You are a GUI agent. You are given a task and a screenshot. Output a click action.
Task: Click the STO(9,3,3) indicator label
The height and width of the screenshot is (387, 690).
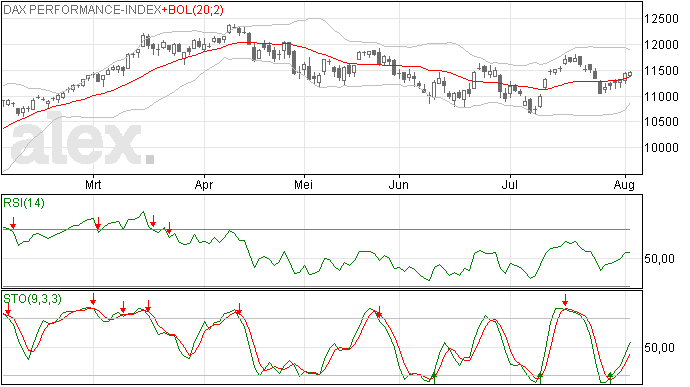(33, 299)
